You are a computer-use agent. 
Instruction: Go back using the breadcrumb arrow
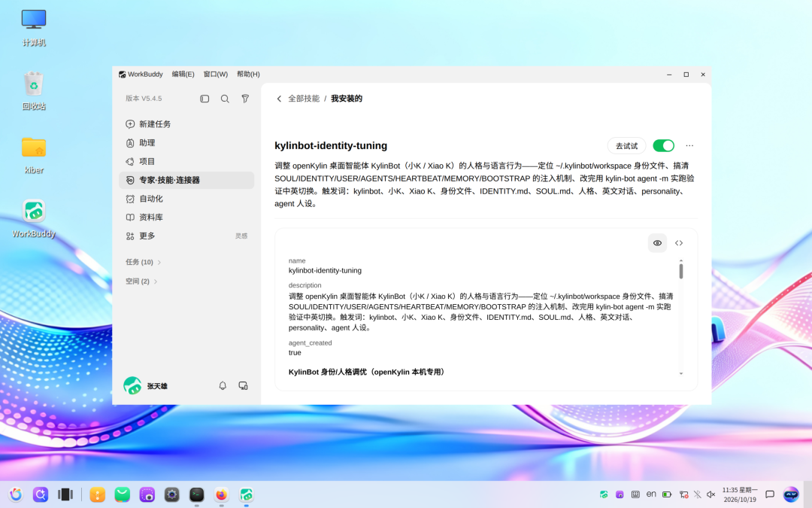coord(279,99)
